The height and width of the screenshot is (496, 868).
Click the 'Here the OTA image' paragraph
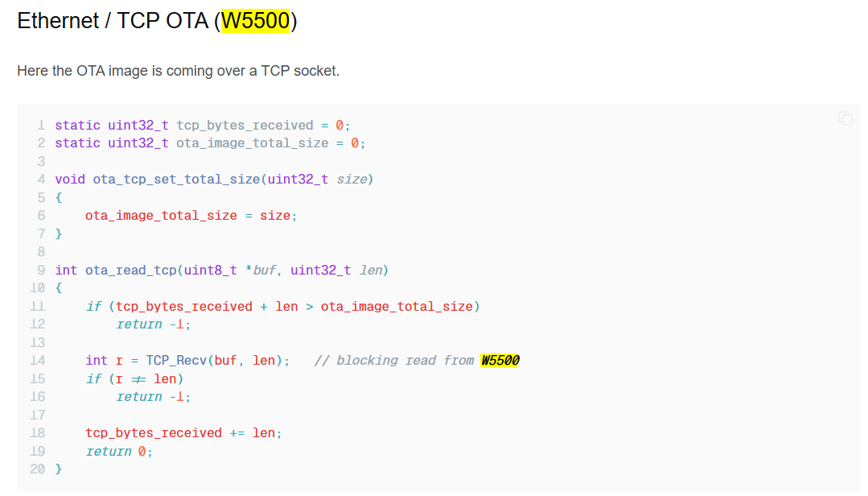[178, 71]
